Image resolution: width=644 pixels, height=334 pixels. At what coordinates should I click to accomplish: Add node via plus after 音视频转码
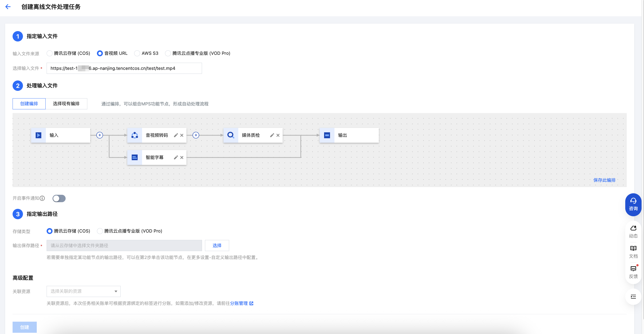[196, 135]
